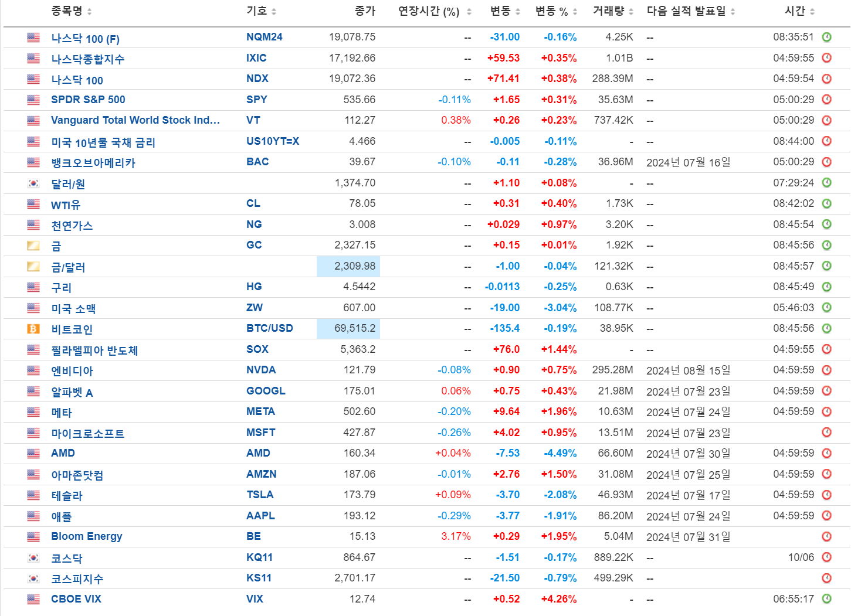Click the NQM24 ticker symbol
Image resolution: width=851 pixels, height=616 pixels.
tap(265, 37)
